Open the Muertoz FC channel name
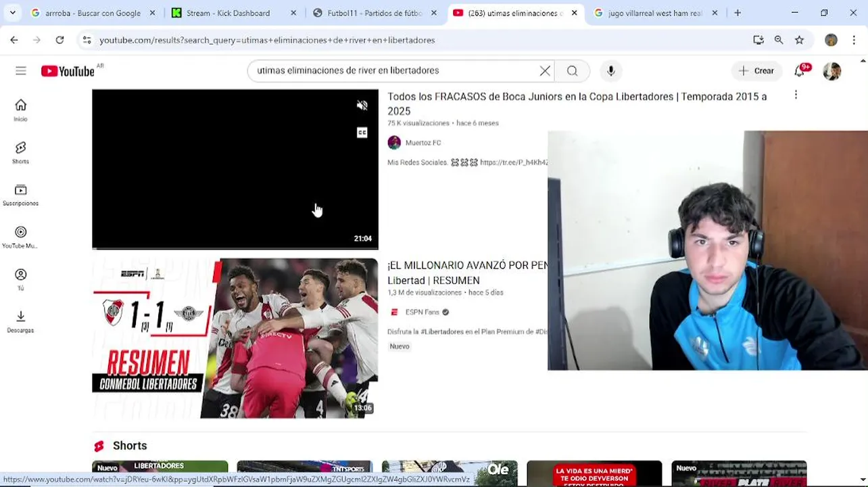This screenshot has width=868, height=487. pos(423,143)
